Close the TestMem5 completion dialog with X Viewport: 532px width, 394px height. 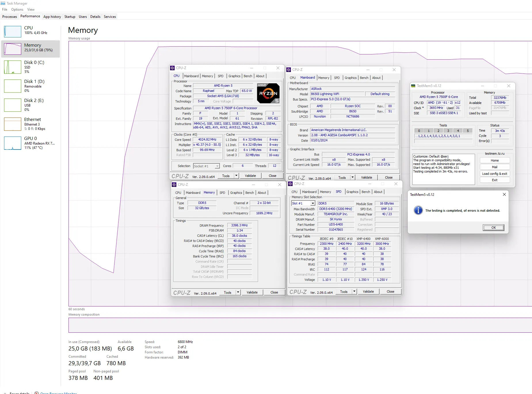coord(504,195)
